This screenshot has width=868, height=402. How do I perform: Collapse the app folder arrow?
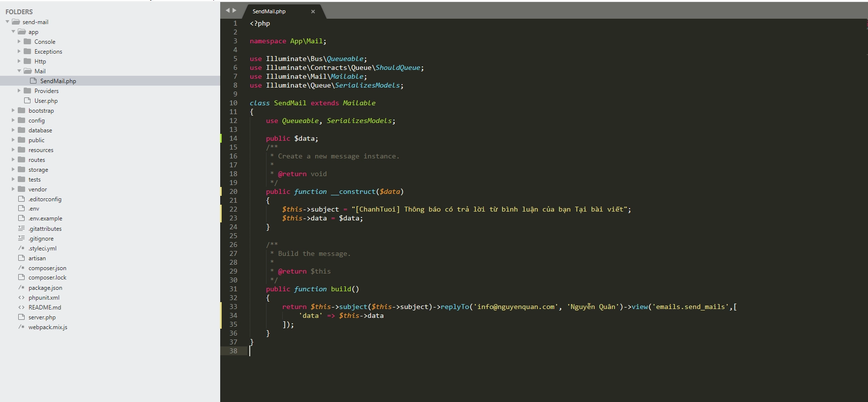point(13,32)
